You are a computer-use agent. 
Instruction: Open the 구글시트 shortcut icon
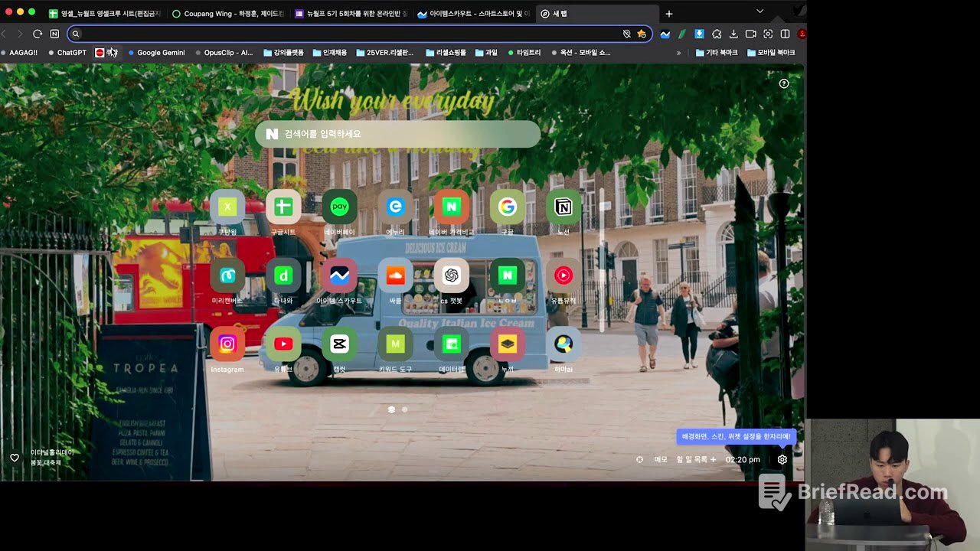click(x=283, y=207)
